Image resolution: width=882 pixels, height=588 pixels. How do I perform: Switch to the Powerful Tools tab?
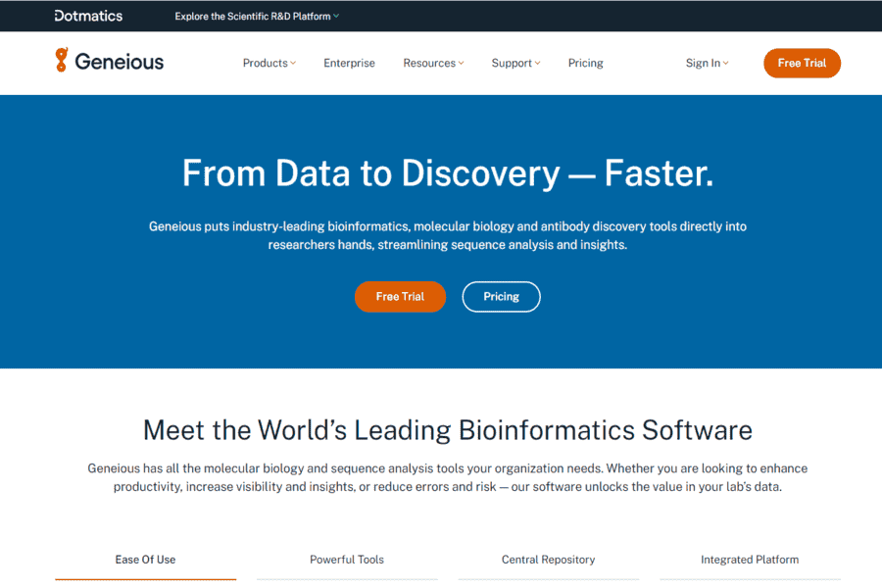pyautogui.click(x=347, y=560)
